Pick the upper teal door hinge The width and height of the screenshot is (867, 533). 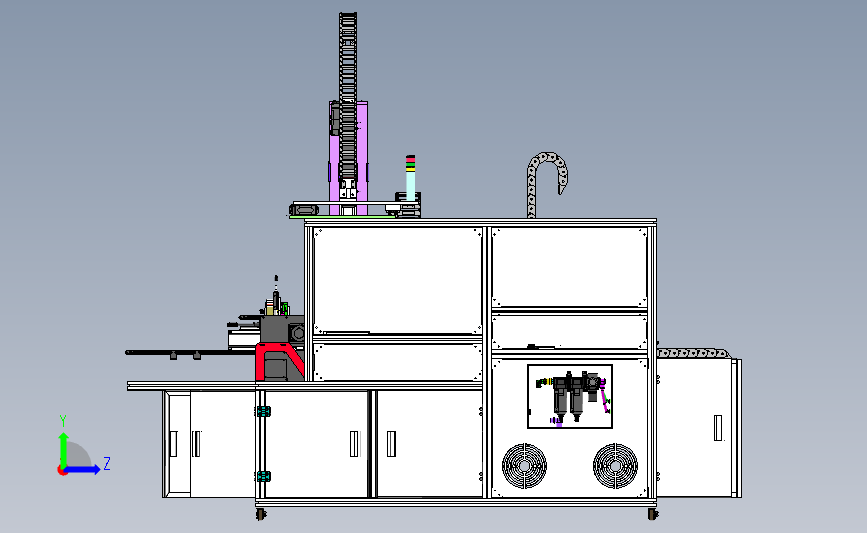click(264, 411)
